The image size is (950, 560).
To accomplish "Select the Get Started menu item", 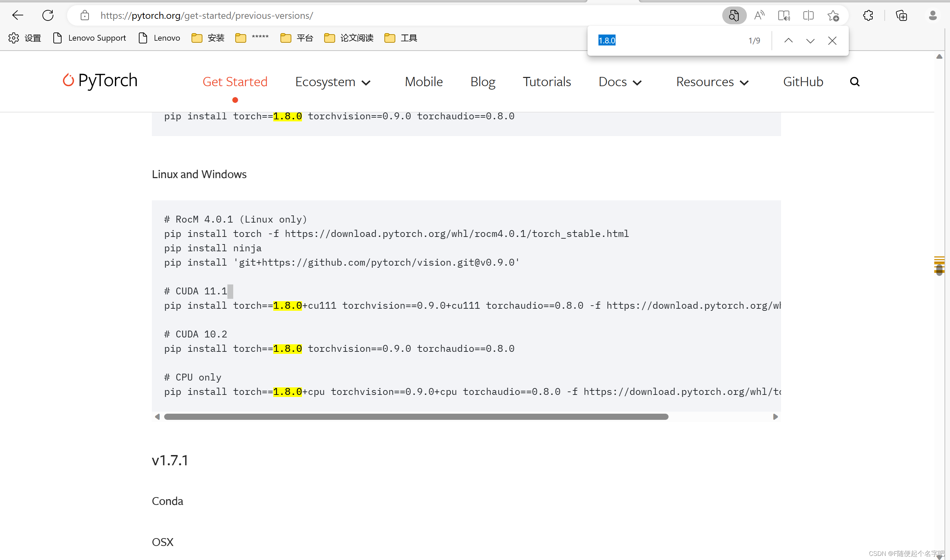I will [x=235, y=81].
